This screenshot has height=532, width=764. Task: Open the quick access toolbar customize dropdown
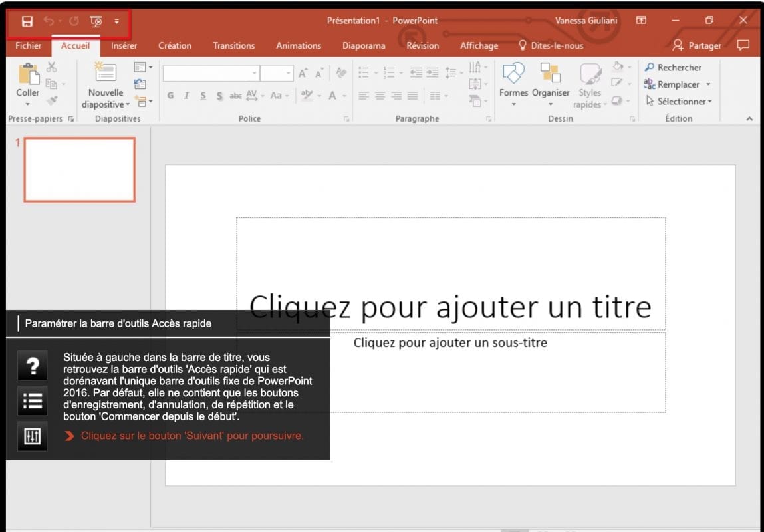point(116,21)
